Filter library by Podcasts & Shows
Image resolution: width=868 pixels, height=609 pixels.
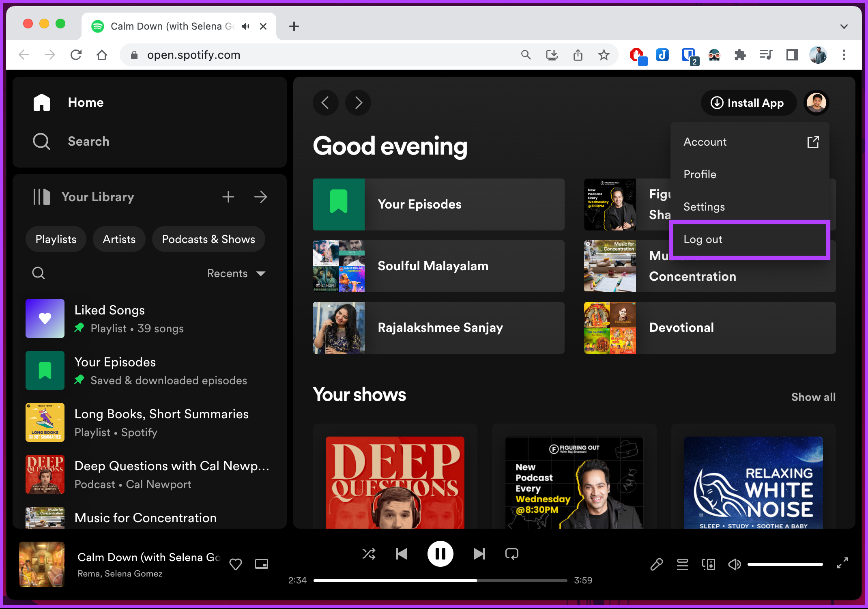pyautogui.click(x=208, y=239)
